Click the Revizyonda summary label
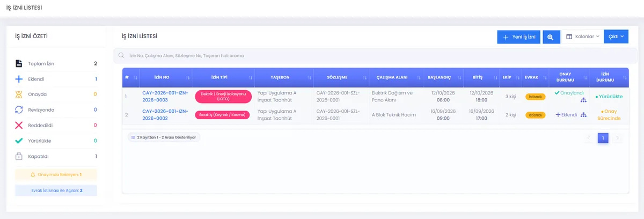Screen dimensions: 644x219 pos(41,110)
